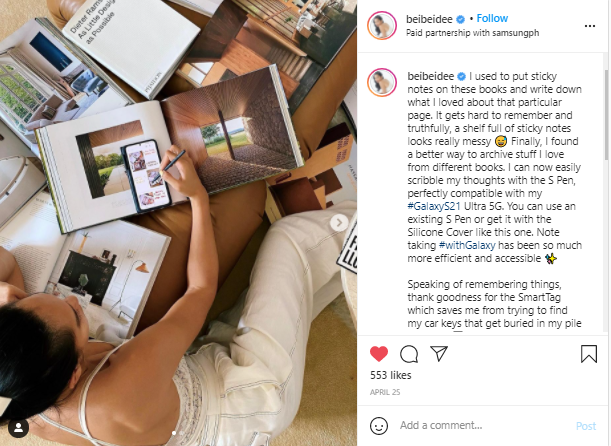
Task: Open the three-dot more options menu
Action: (590, 26)
